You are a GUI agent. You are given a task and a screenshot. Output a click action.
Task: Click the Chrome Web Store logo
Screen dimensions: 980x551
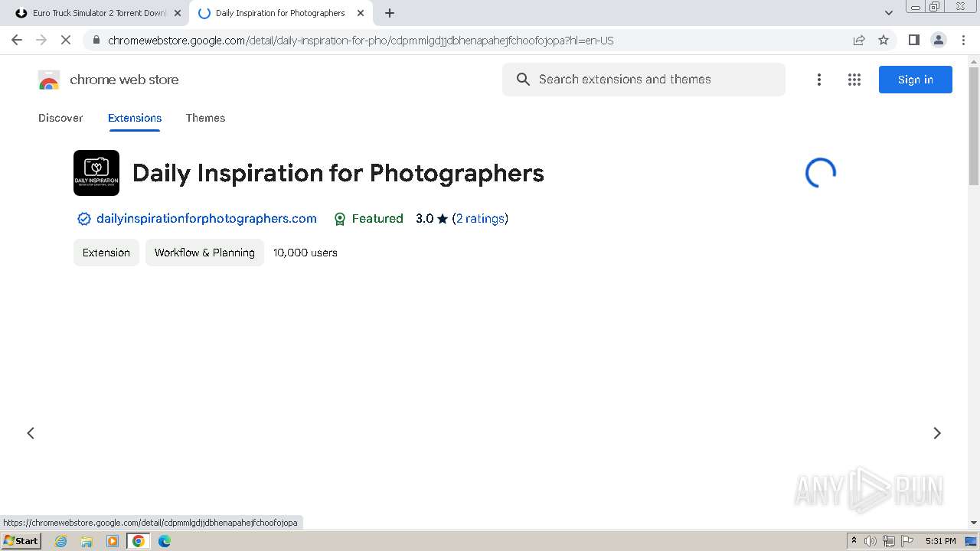[49, 80]
